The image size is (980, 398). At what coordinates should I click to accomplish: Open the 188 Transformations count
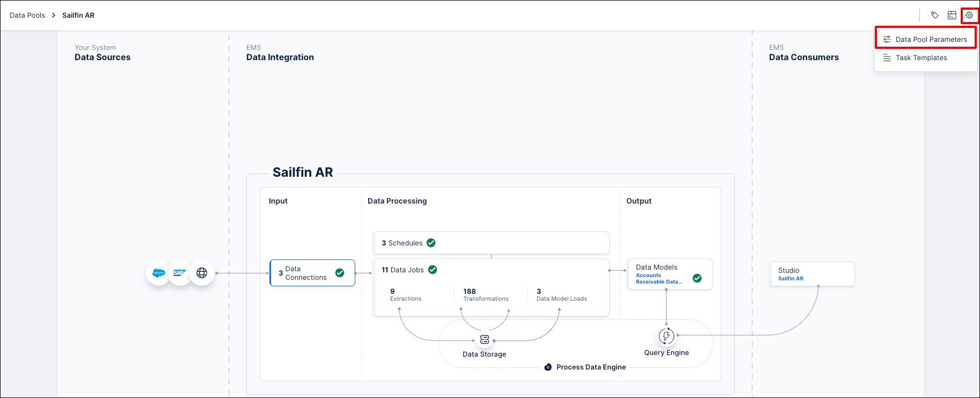[486, 295]
